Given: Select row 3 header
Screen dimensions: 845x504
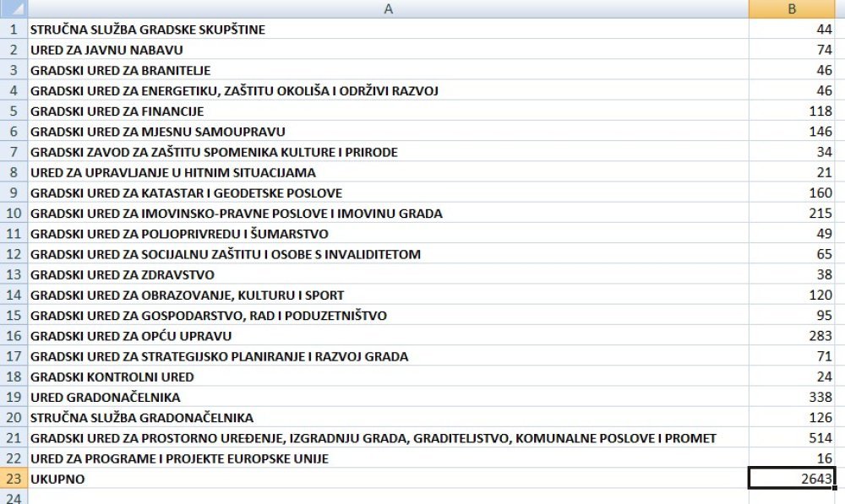Looking at the screenshot, I should pos(14,70).
